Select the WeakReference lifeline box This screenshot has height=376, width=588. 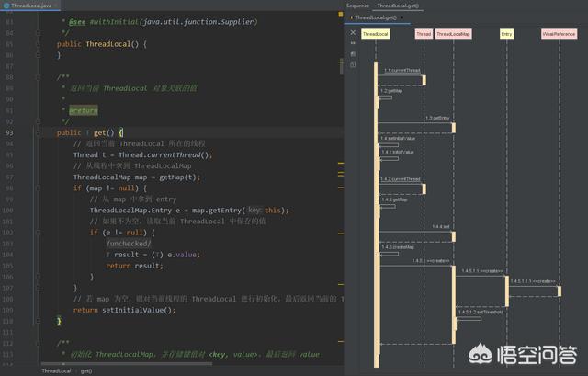coord(559,34)
